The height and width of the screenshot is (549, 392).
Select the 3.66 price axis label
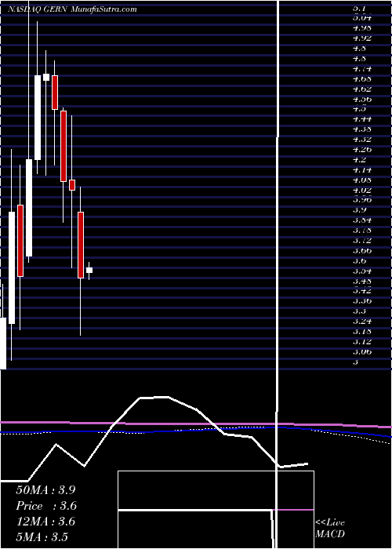pos(362,251)
